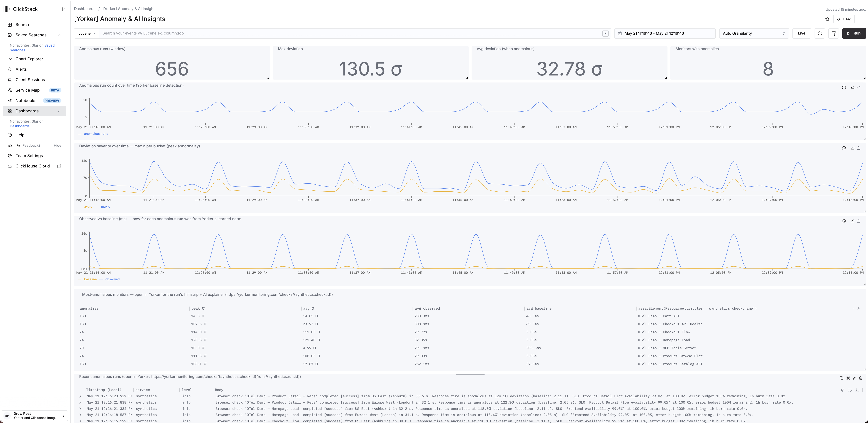Toggle the 'max σ' legend series
Screen dimensions: 868x423
[103, 207]
